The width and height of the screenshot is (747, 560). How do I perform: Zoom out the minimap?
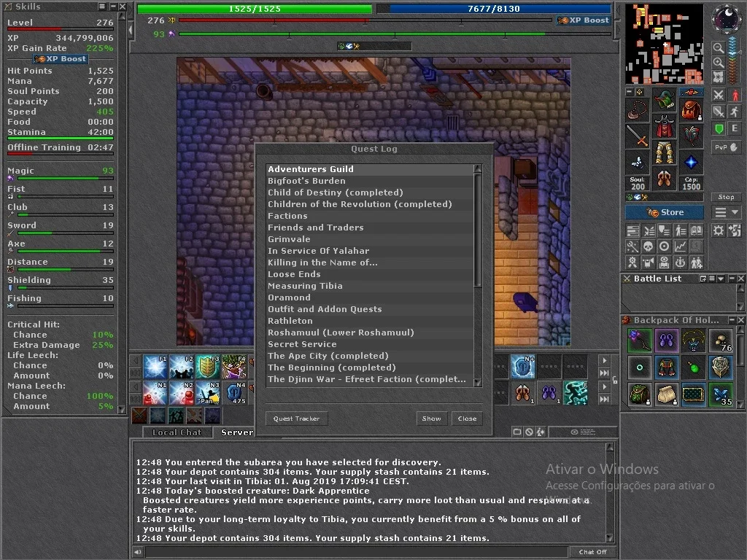(719, 47)
